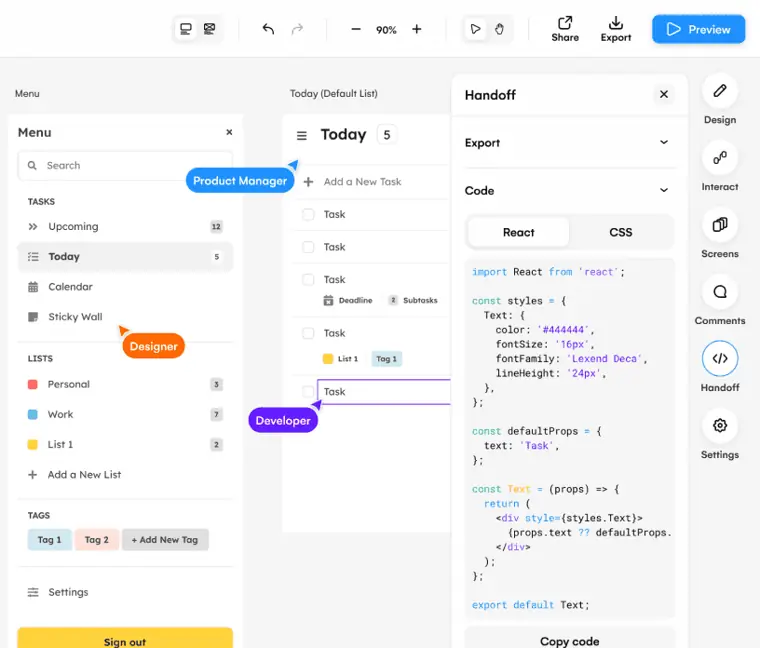Image resolution: width=760 pixels, height=648 pixels.
Task: Select the desktop view icon in toolbar
Action: pos(186,29)
